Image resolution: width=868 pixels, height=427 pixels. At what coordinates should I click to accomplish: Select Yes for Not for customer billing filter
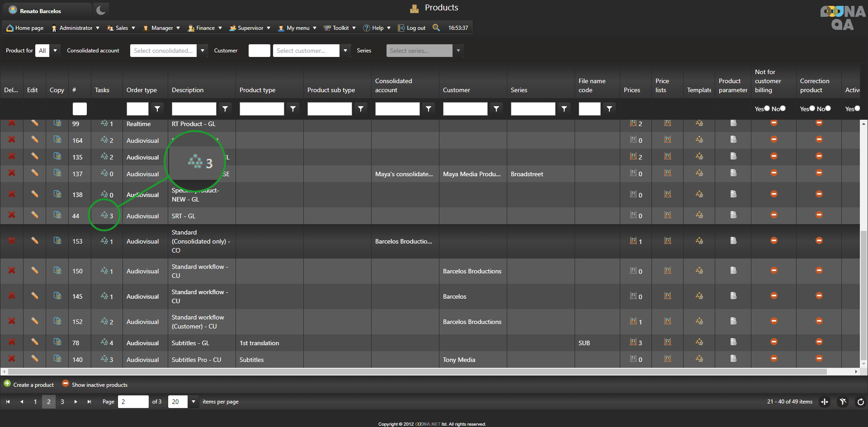(767, 108)
